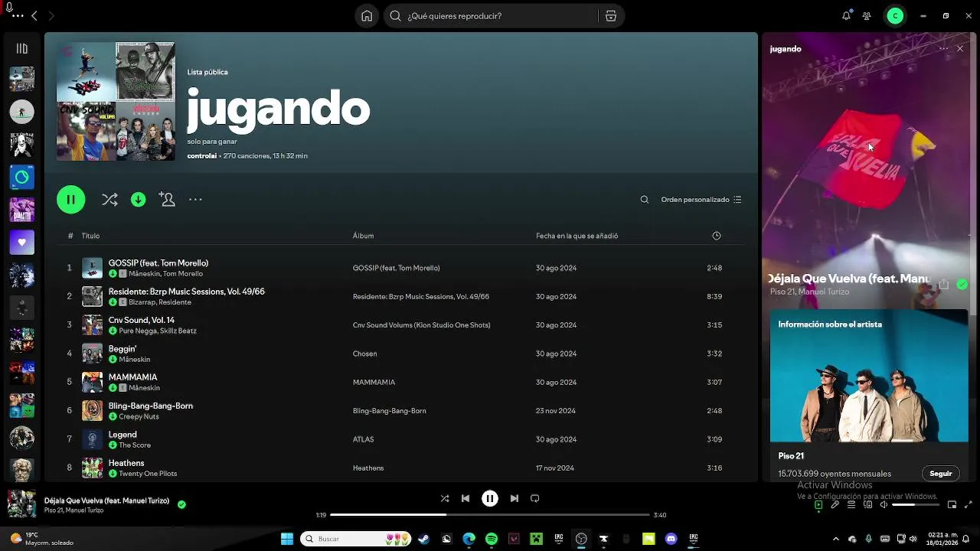Select the GOSSIP (feat. Tom Morello) track title

pyautogui.click(x=158, y=263)
